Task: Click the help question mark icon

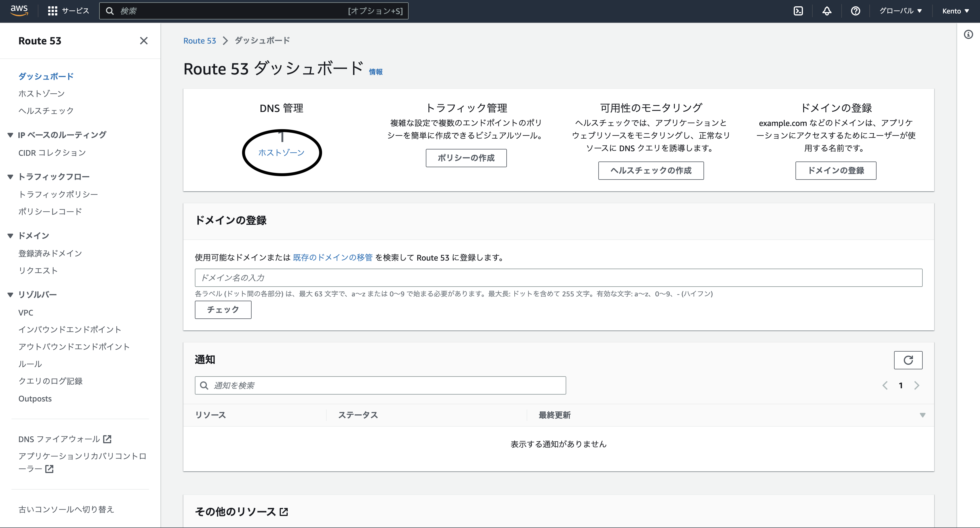Action: click(855, 11)
